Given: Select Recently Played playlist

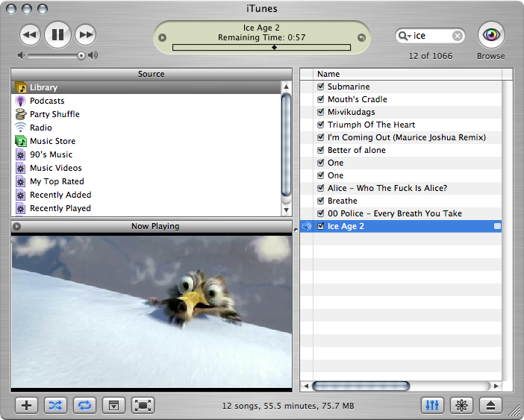Looking at the screenshot, I should [147, 208].
